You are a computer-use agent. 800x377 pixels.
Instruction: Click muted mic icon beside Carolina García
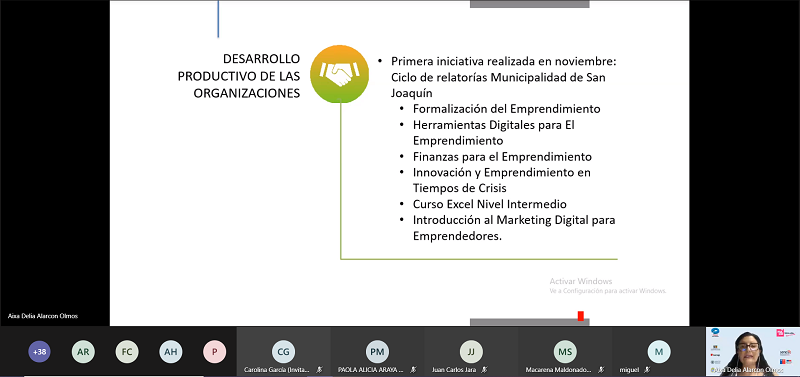319,370
